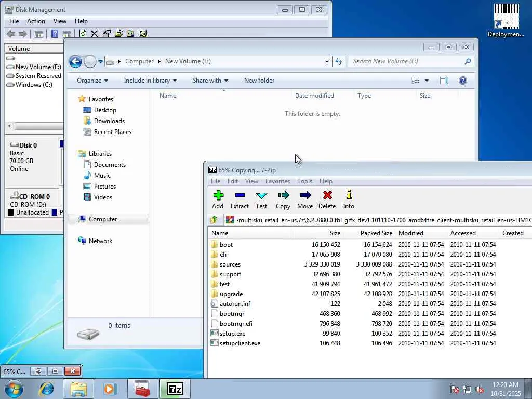Viewport: 532px width, 399px height.
Task: Open recent pages dropdown next to Forward button
Action: 100,62
